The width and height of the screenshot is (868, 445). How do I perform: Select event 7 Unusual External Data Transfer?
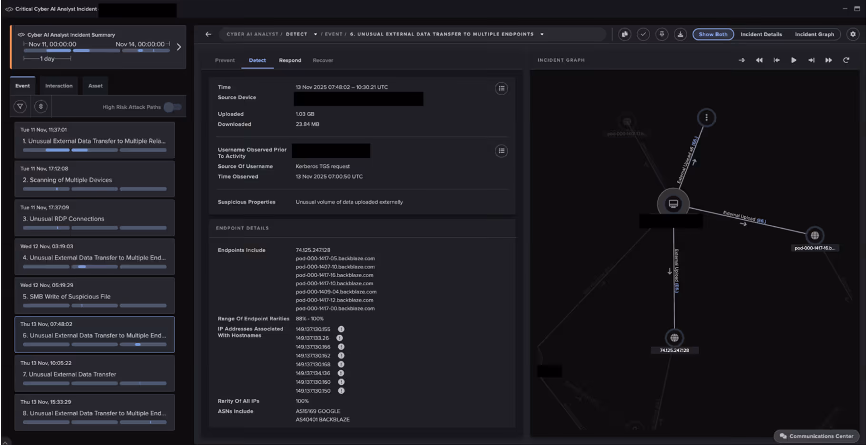click(x=95, y=374)
